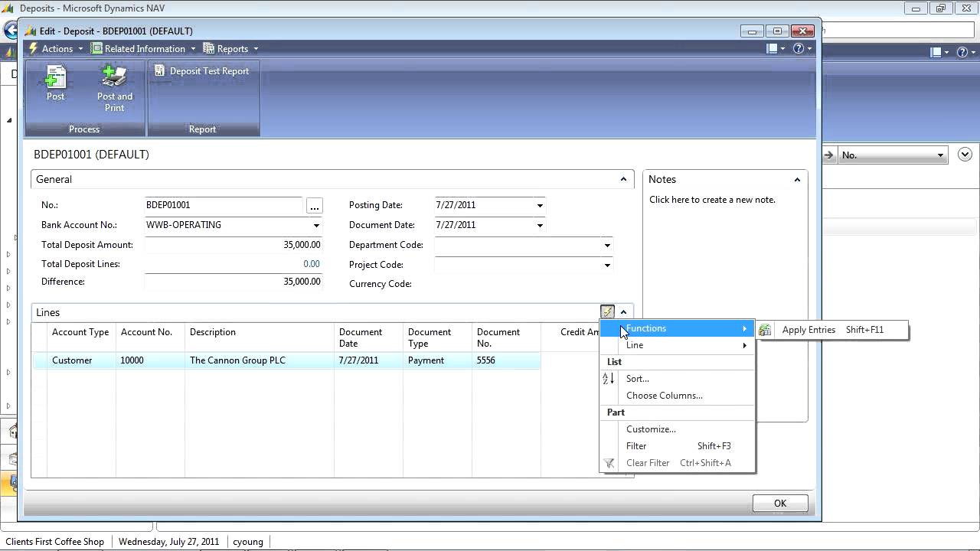Click the help question mark in the deposit window

[799, 48]
